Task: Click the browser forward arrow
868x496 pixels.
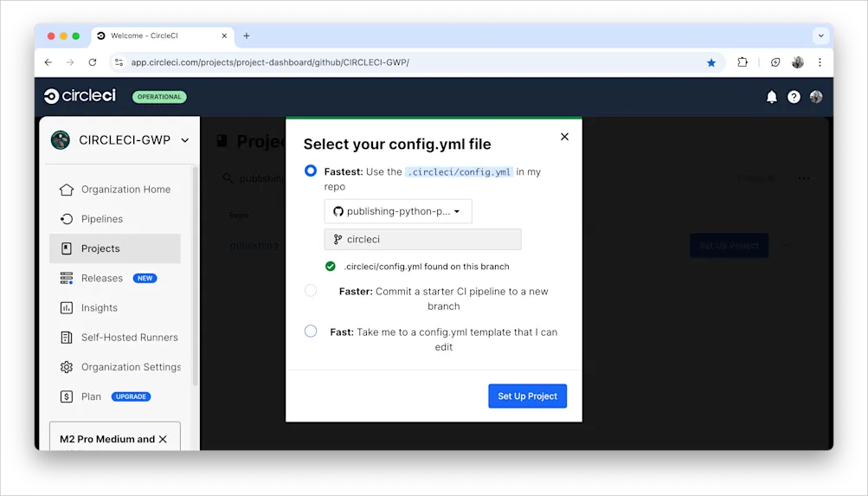Action: pyautogui.click(x=70, y=62)
